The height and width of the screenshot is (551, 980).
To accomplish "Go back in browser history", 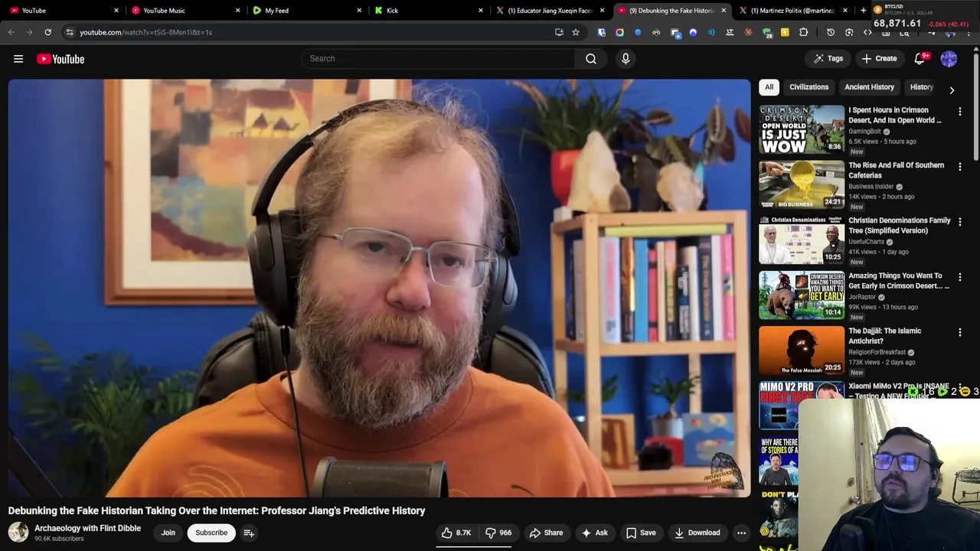I will pos(11,32).
